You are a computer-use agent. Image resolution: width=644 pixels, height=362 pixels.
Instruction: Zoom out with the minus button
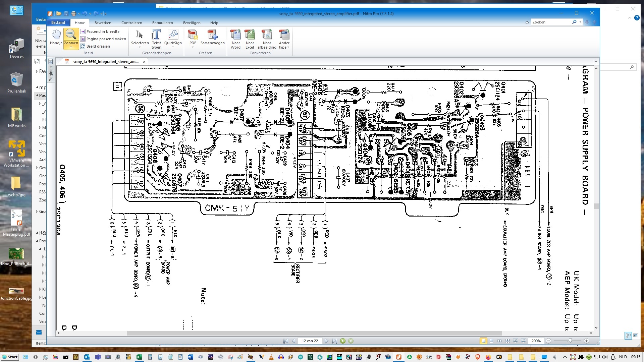pos(548,341)
